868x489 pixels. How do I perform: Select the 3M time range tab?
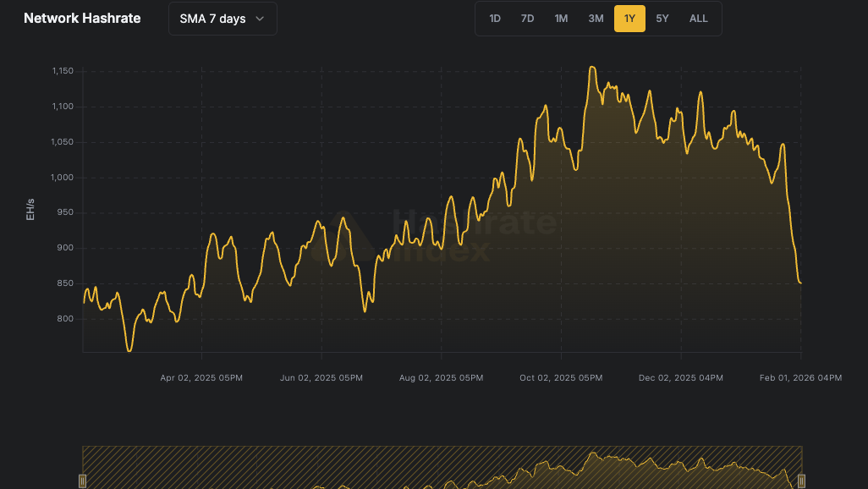(596, 18)
